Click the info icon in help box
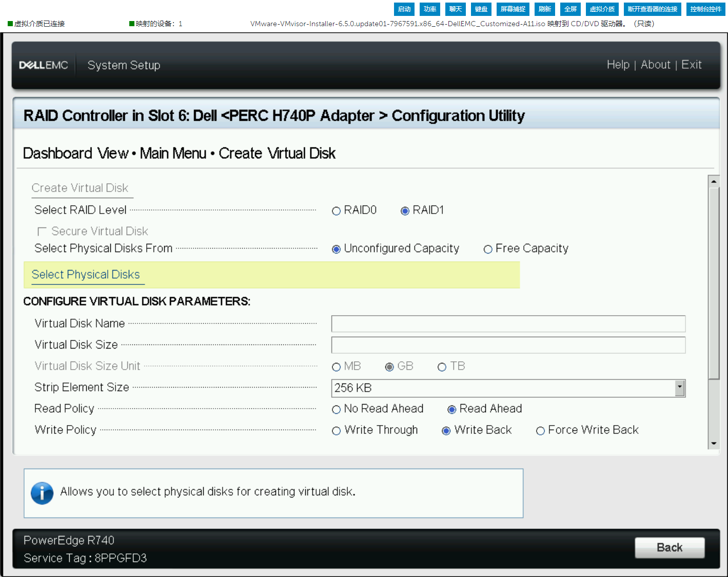The width and height of the screenshot is (728, 577). click(42, 493)
